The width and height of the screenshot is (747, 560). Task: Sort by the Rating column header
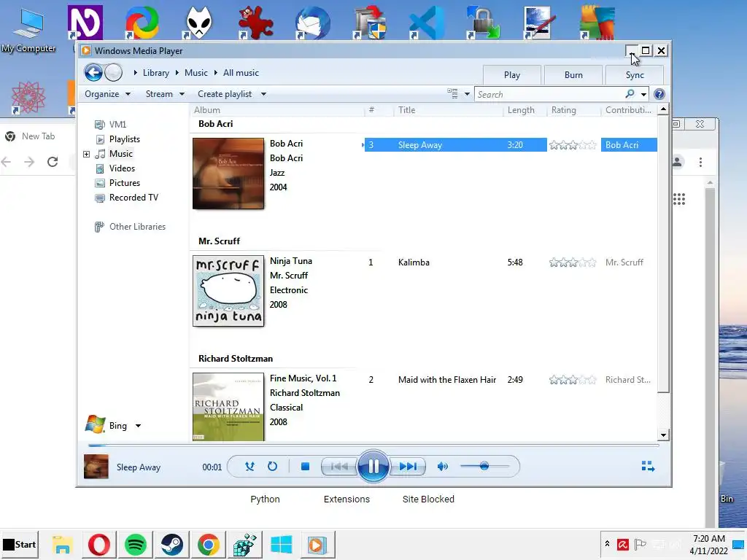click(x=564, y=110)
